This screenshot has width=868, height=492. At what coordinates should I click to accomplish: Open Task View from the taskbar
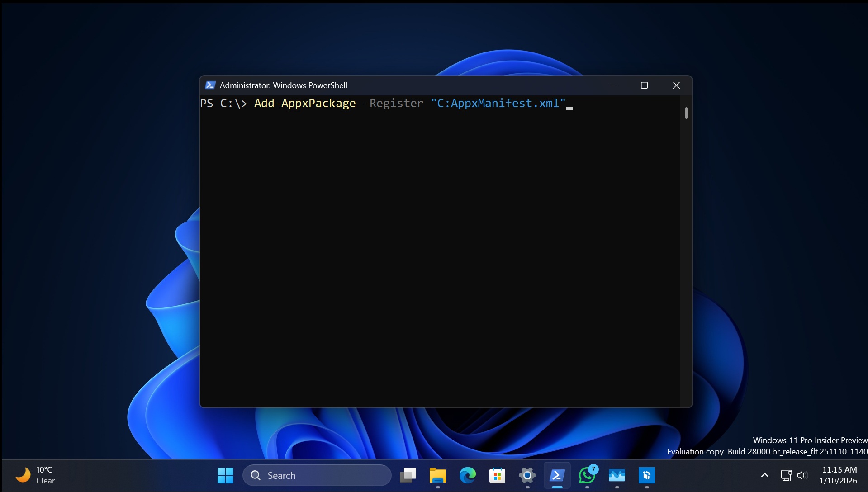[x=408, y=475]
